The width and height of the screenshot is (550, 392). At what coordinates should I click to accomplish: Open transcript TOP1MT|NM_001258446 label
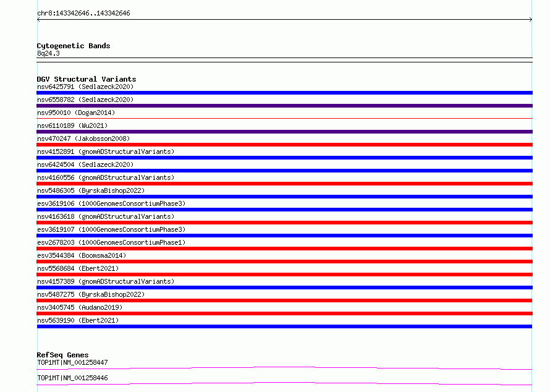(x=72, y=378)
